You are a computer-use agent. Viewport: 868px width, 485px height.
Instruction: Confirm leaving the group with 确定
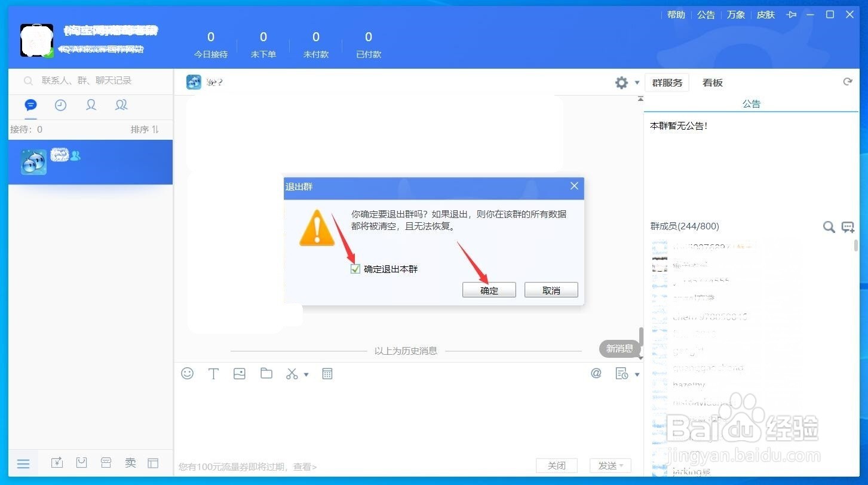[x=489, y=290]
